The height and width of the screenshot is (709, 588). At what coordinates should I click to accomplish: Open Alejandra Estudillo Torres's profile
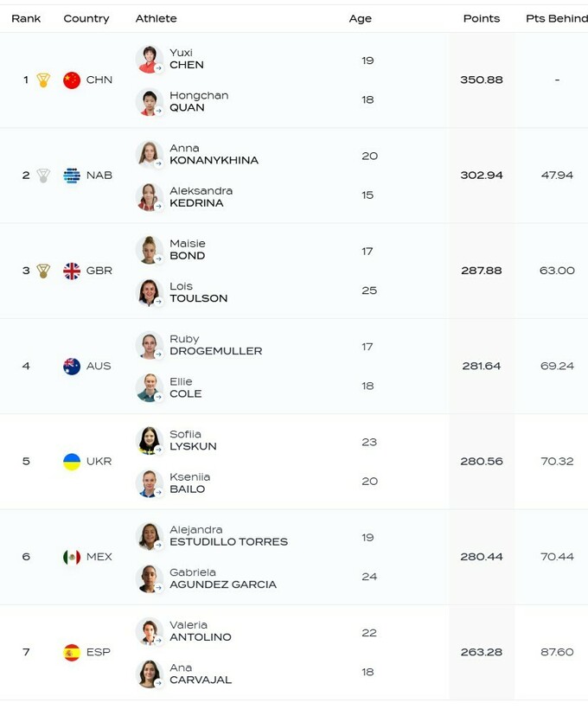(x=228, y=536)
